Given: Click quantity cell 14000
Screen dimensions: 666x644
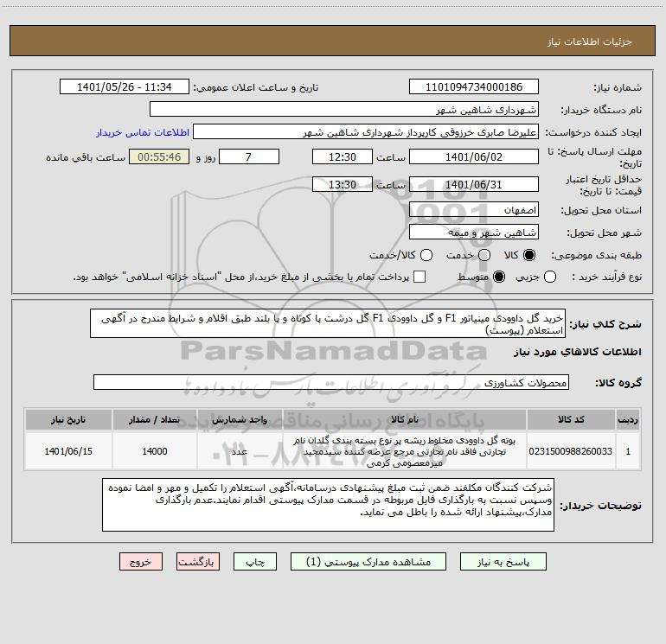Looking at the screenshot, I should [x=155, y=451].
